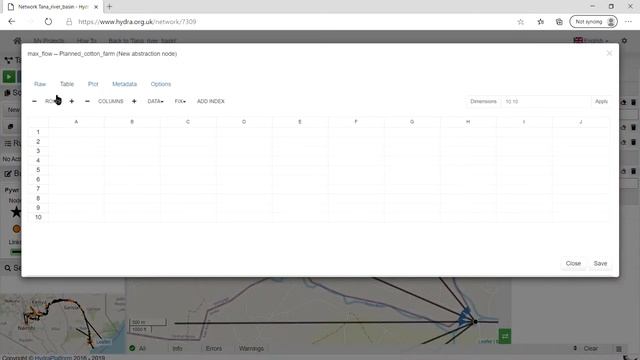Select column I header
The image size is (640, 360).
click(x=524, y=122)
